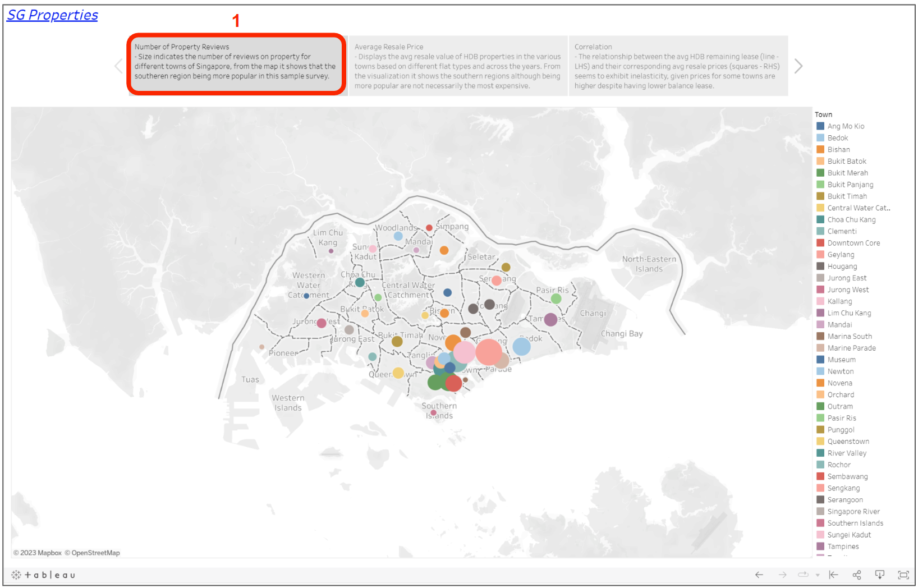Select Jurong West in the Town legend
Screen dimensions: 918x588
[848, 290]
